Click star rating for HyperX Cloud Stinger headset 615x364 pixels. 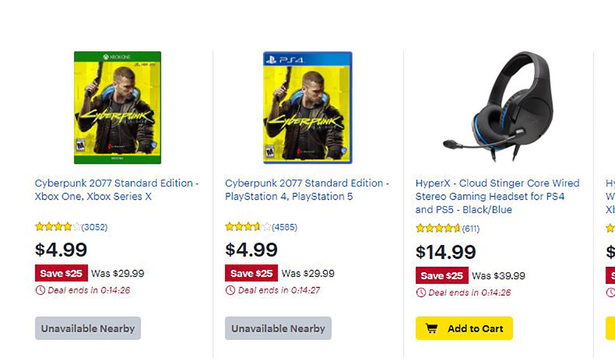tap(438, 229)
